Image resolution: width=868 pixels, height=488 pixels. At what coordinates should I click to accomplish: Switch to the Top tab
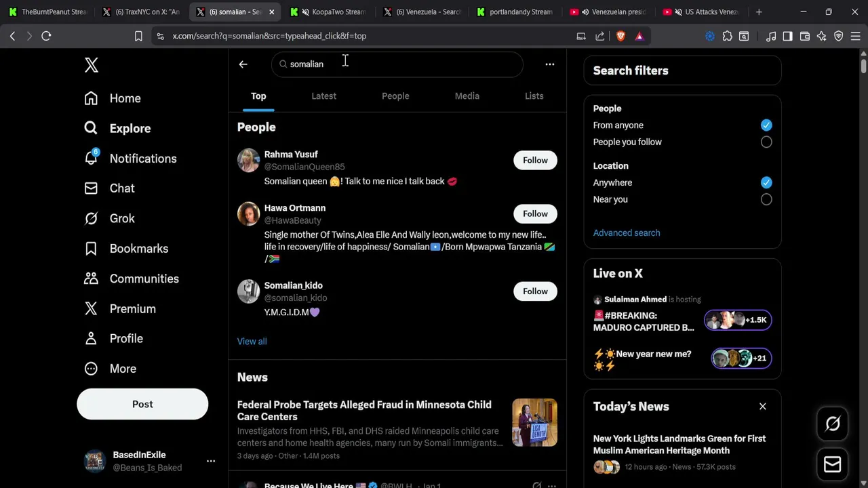pyautogui.click(x=258, y=96)
